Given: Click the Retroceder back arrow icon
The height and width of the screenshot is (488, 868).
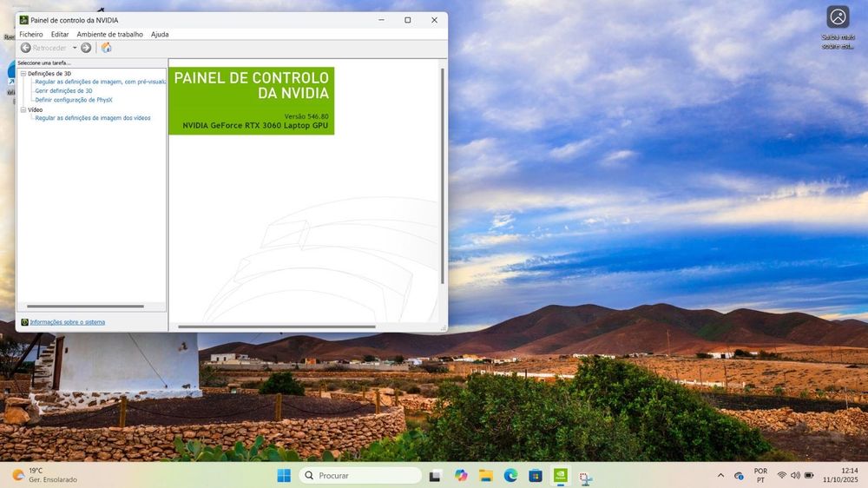Looking at the screenshot, I should click(x=25, y=48).
